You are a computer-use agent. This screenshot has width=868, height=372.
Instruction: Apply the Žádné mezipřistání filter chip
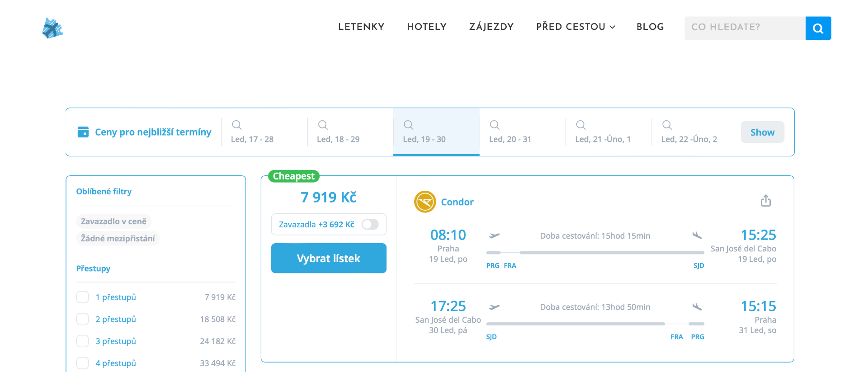coord(118,238)
